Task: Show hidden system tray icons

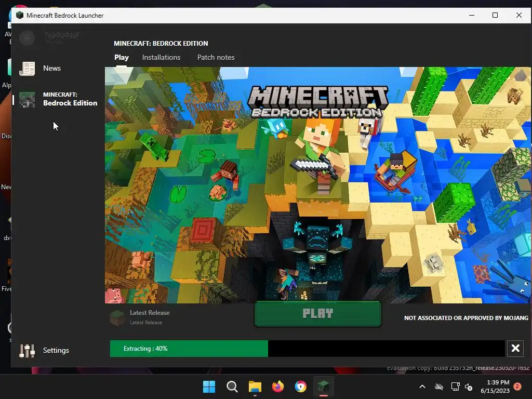Action: 422,387
